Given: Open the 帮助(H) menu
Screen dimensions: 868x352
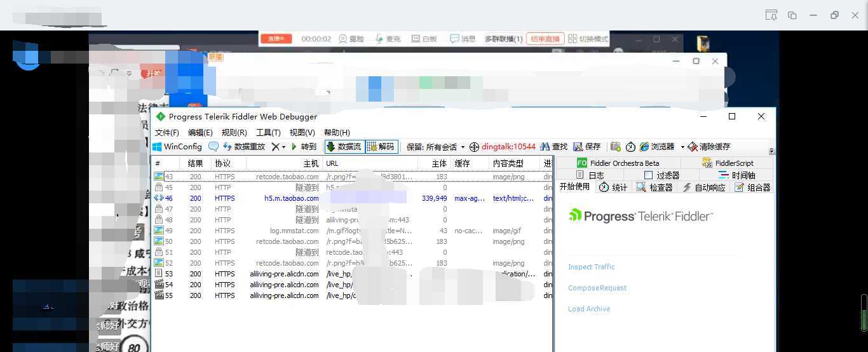Looking at the screenshot, I should pyautogui.click(x=337, y=132).
